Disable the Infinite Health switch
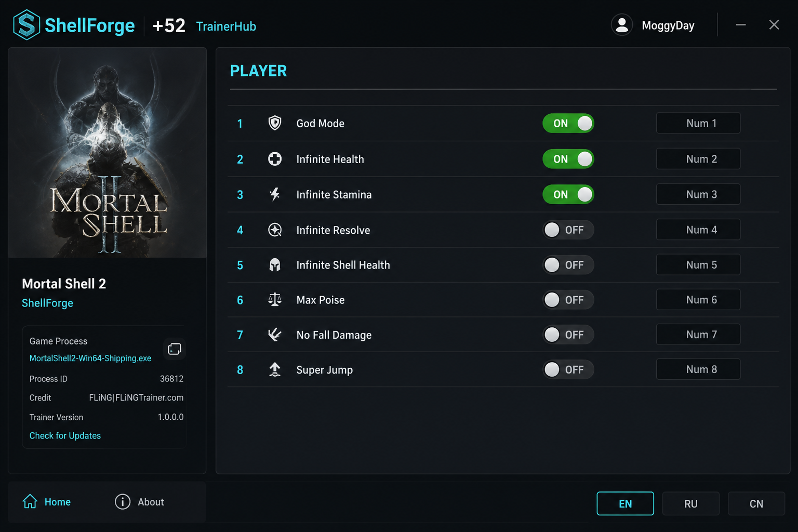 coord(568,159)
